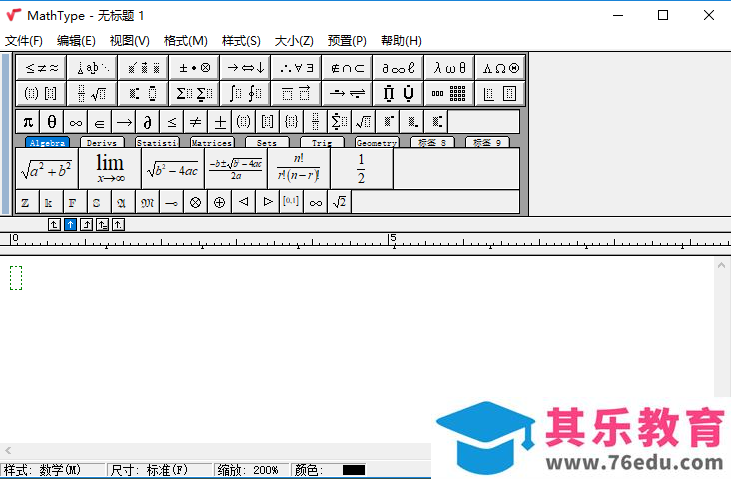Click the empty equation slot in editing area
Image resolution: width=731 pixels, height=479 pixels.
(x=16, y=278)
